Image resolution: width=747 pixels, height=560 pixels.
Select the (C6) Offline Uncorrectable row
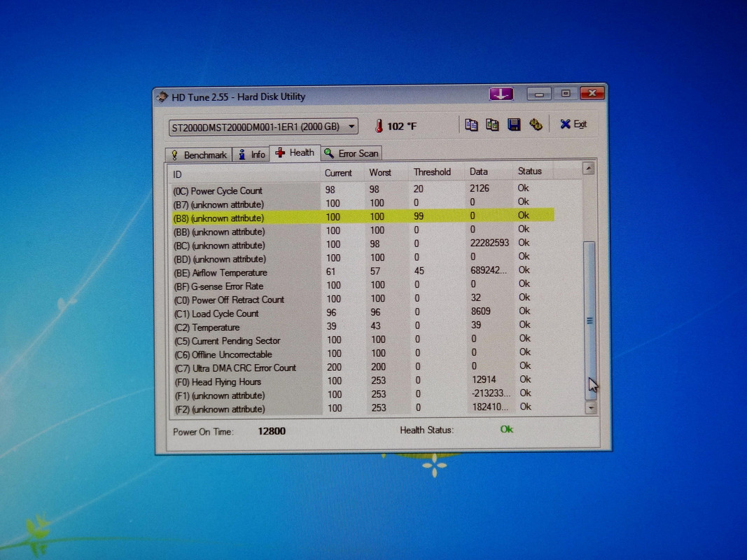[x=363, y=353]
